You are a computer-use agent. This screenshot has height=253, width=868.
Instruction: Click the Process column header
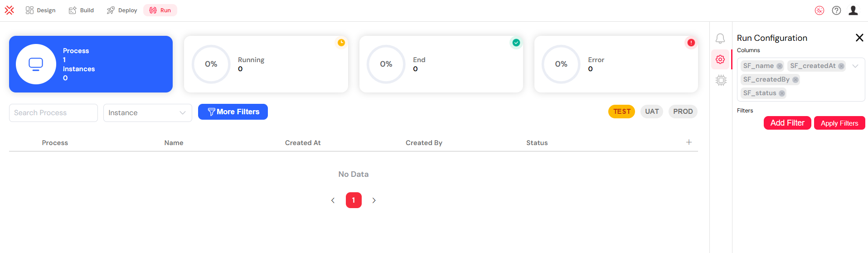[55, 143]
